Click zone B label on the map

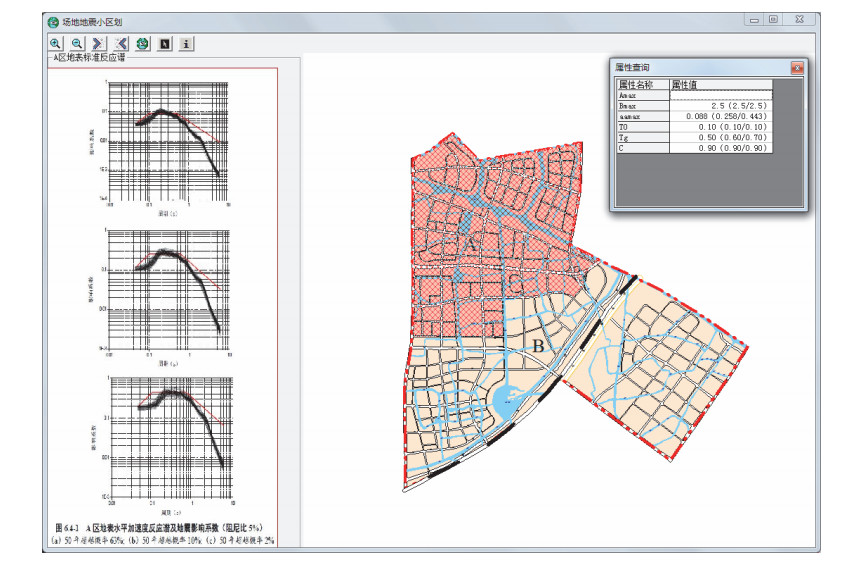coord(538,346)
